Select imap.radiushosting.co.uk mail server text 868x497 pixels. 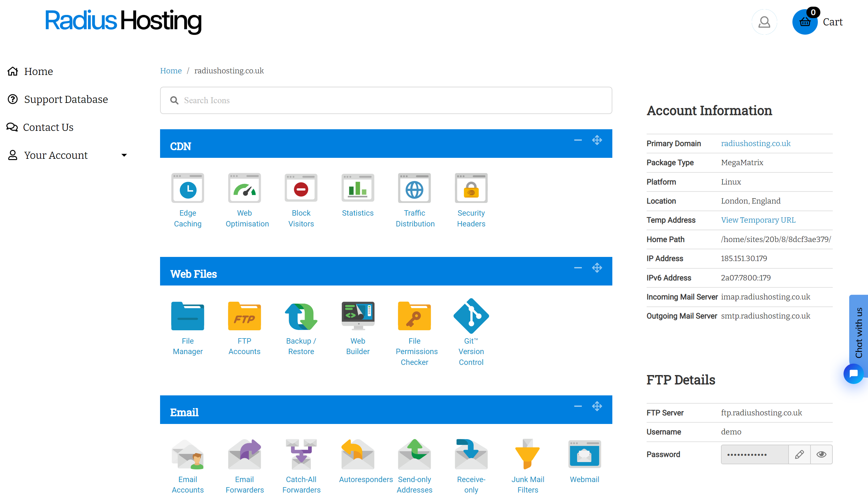(x=766, y=297)
